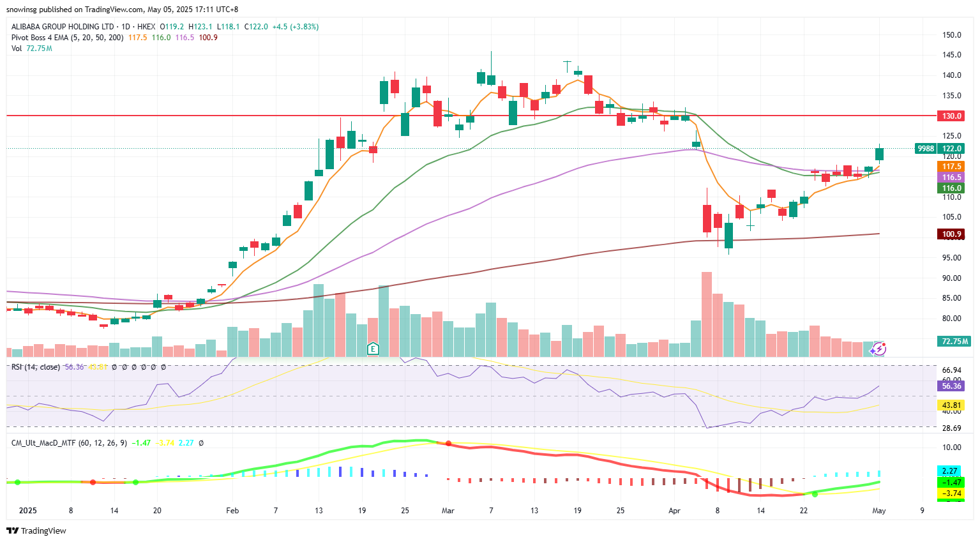980x542 pixels.
Task: Select the CM_Ult_MacD_MTF indicator legend
Action: (70, 442)
